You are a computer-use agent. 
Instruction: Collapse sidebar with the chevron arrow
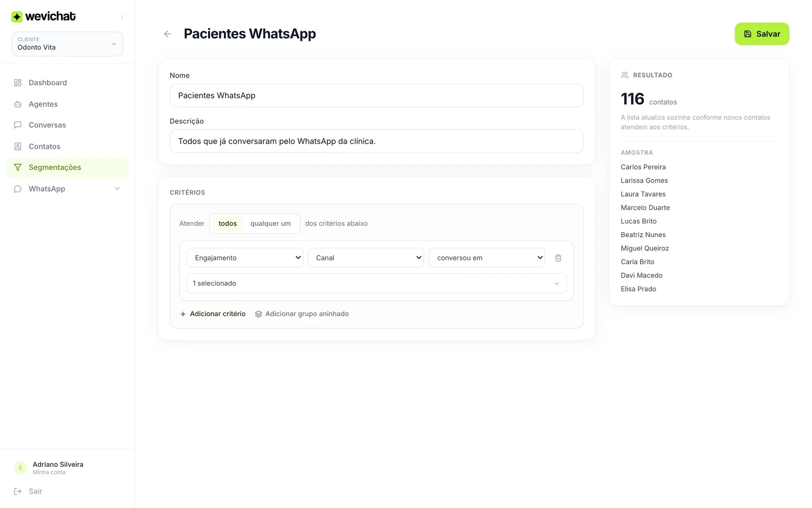(122, 17)
